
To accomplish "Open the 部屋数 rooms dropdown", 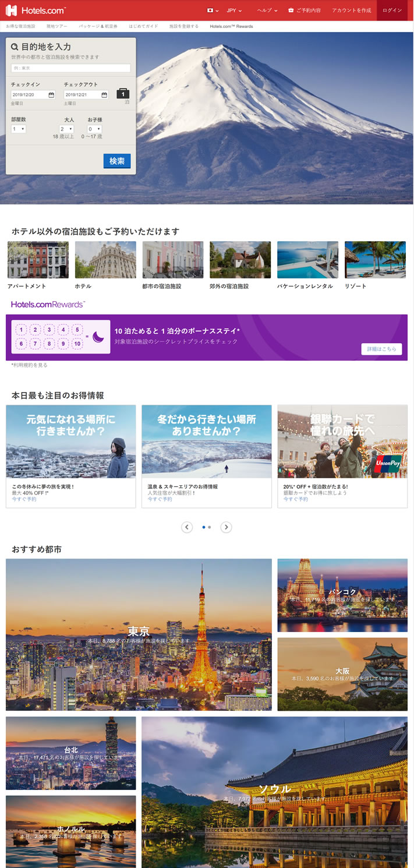I will (x=19, y=129).
